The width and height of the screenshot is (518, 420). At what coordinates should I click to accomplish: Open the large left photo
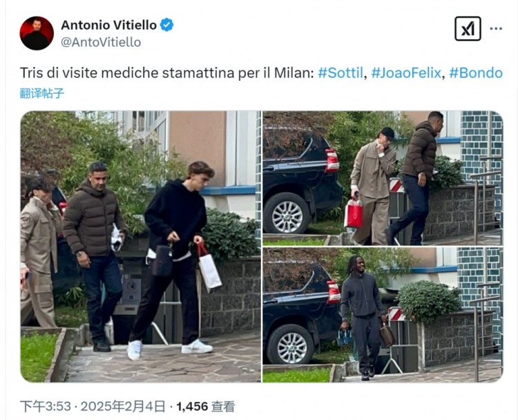tap(141, 247)
